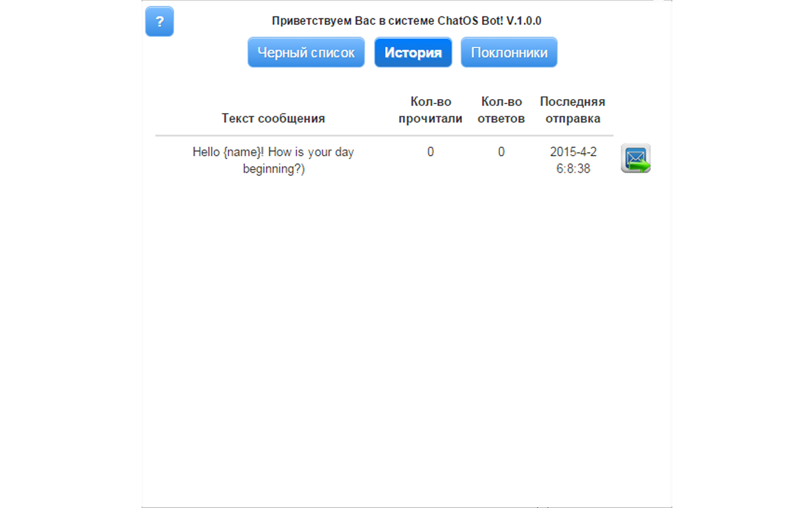Click the question mark help icon
The image size is (812, 508).
[159, 21]
